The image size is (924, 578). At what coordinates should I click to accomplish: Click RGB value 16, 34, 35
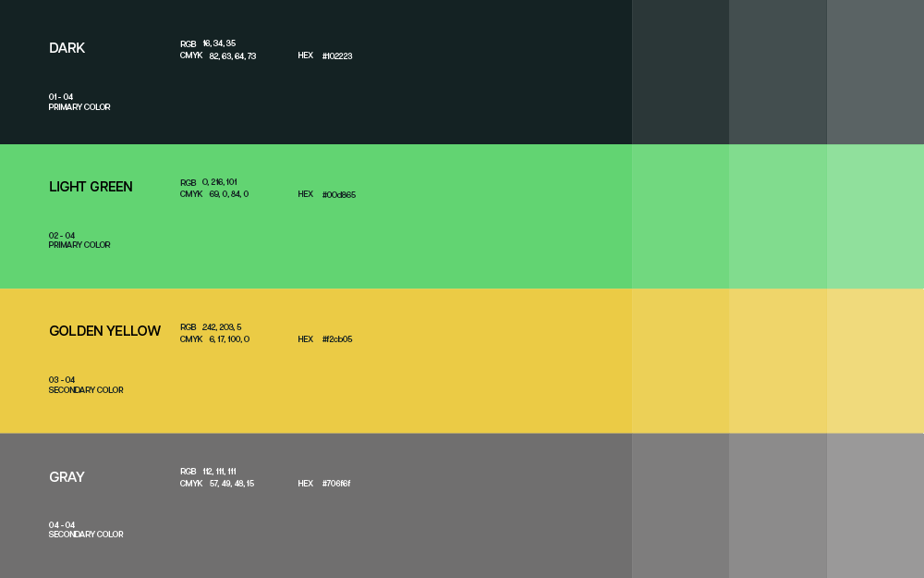(219, 43)
